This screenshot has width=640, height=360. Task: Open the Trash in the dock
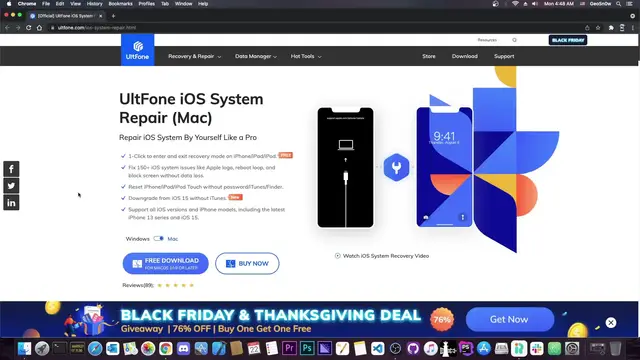[615, 349]
